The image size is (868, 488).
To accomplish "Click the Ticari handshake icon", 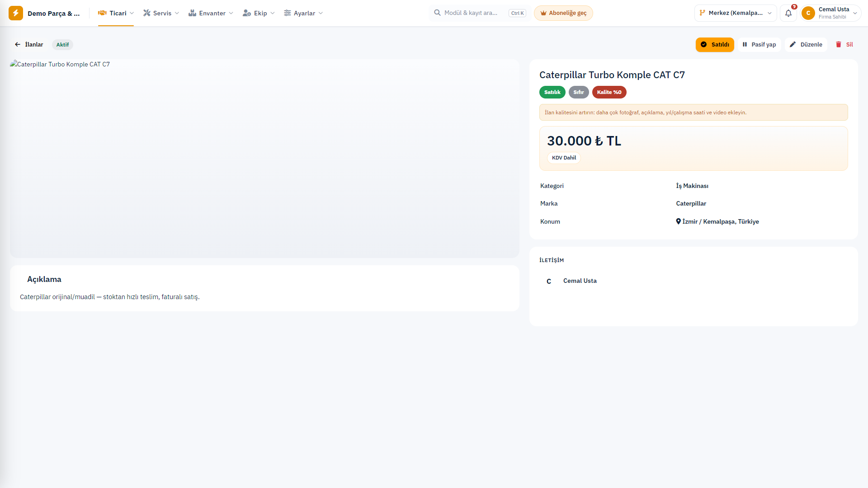I will point(102,13).
